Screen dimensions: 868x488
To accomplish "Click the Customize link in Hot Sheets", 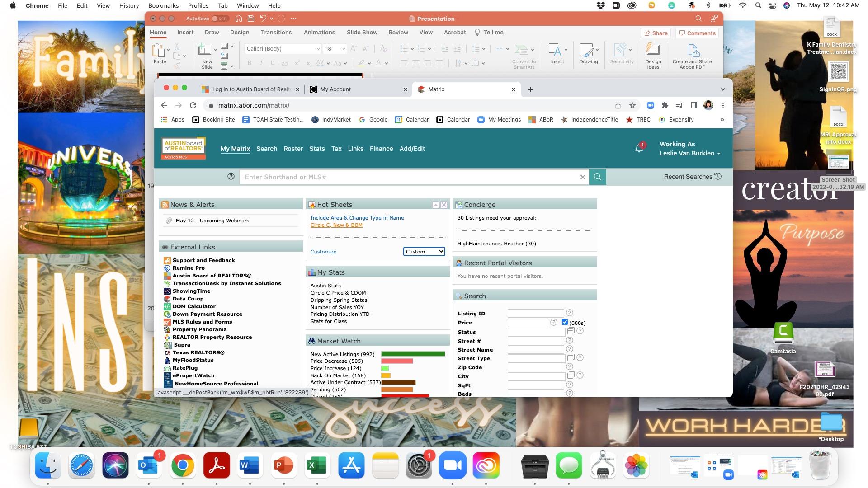I will click(x=323, y=252).
